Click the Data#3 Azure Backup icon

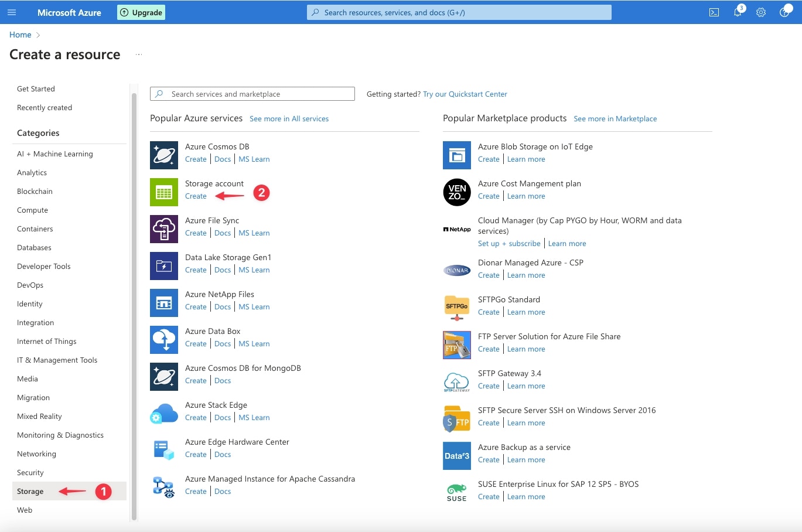[457, 455]
